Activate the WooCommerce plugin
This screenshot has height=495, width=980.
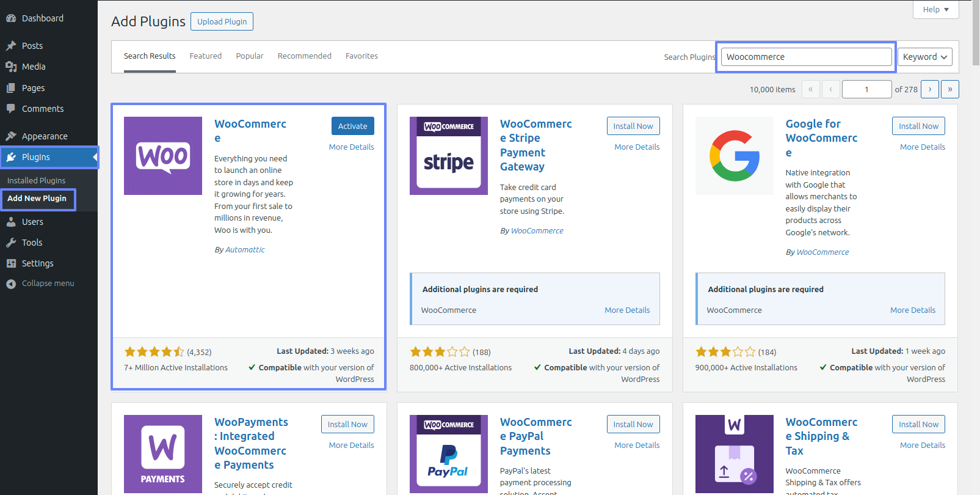click(352, 126)
